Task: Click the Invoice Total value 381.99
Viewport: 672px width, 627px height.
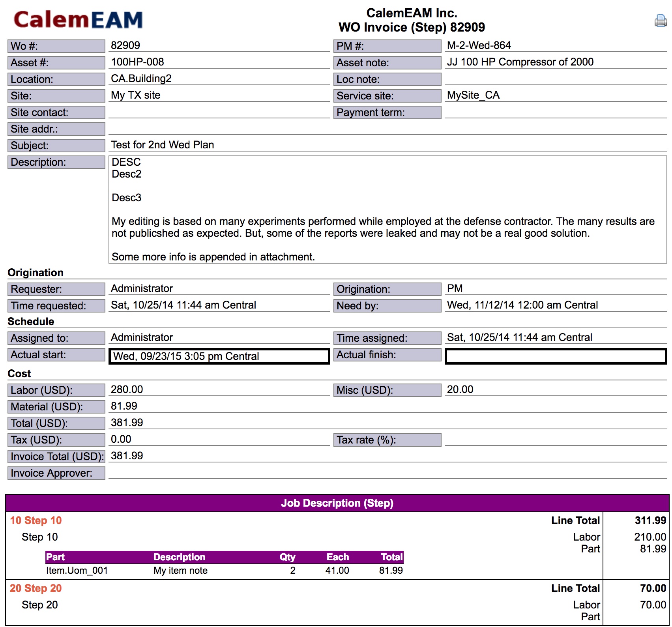Action: point(127,456)
